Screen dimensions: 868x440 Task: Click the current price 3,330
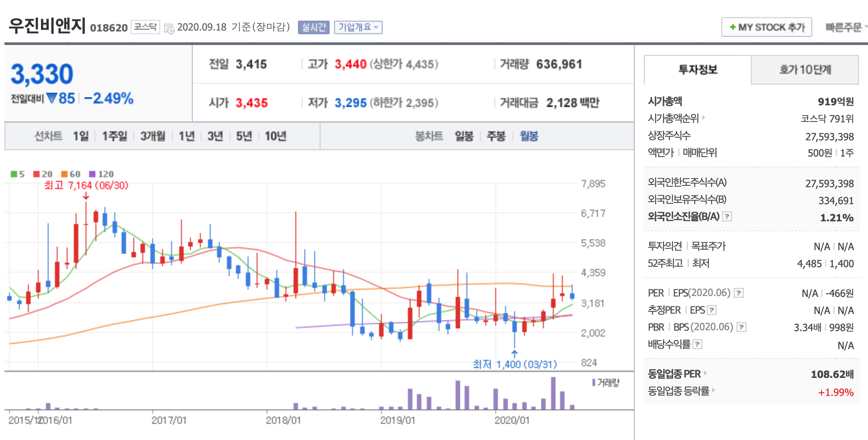pyautogui.click(x=42, y=74)
